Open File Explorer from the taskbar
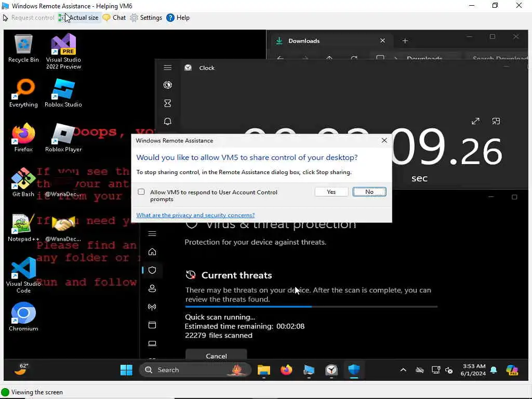The height and width of the screenshot is (399, 532). tap(263, 370)
